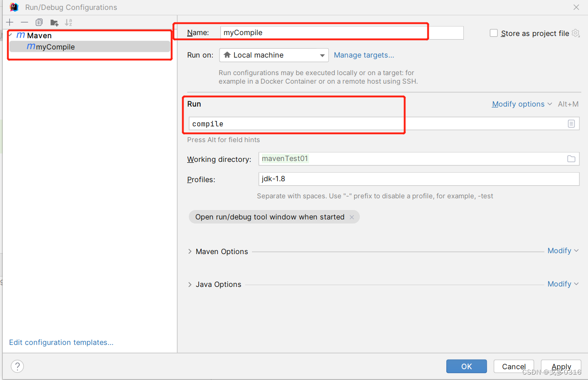Click 'Press Alt for field hints' text
This screenshot has width=588, height=380.
[x=224, y=140]
